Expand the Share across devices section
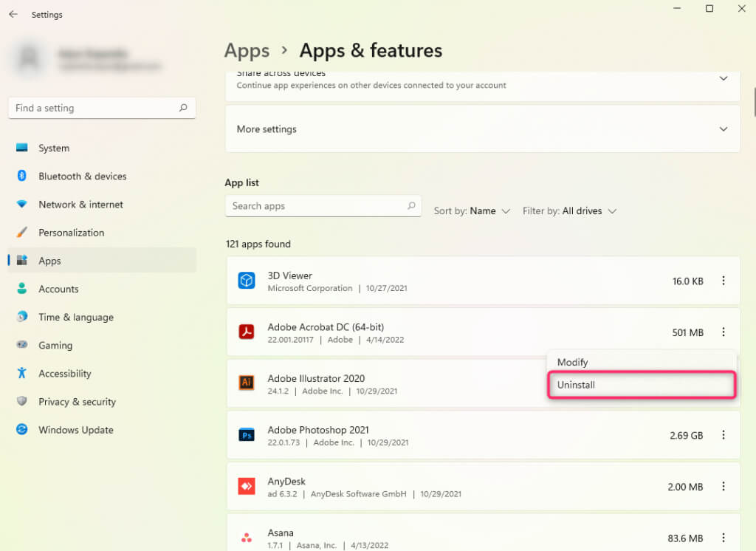Viewport: 756px width, 551px height. coord(723,78)
